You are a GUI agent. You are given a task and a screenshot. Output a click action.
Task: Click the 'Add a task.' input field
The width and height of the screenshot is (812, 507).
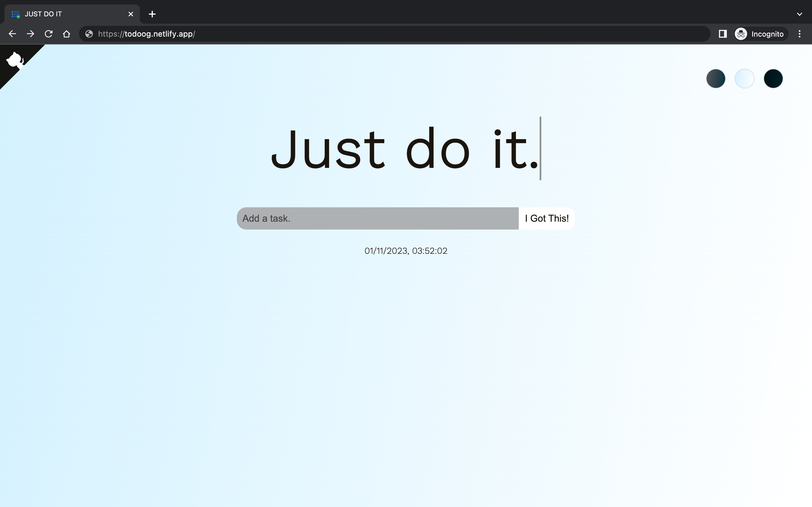tap(378, 219)
